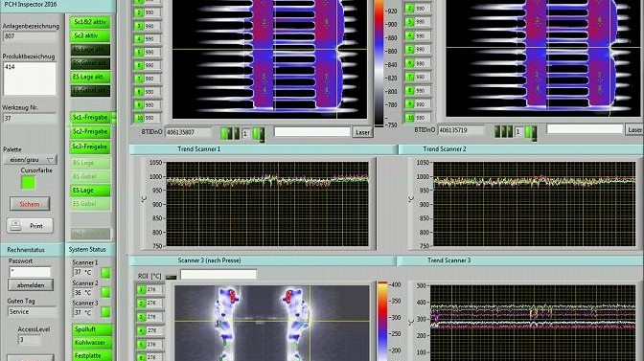
Task: Click ROI number 1 indicator of Scanner 3
Action: pos(141,289)
